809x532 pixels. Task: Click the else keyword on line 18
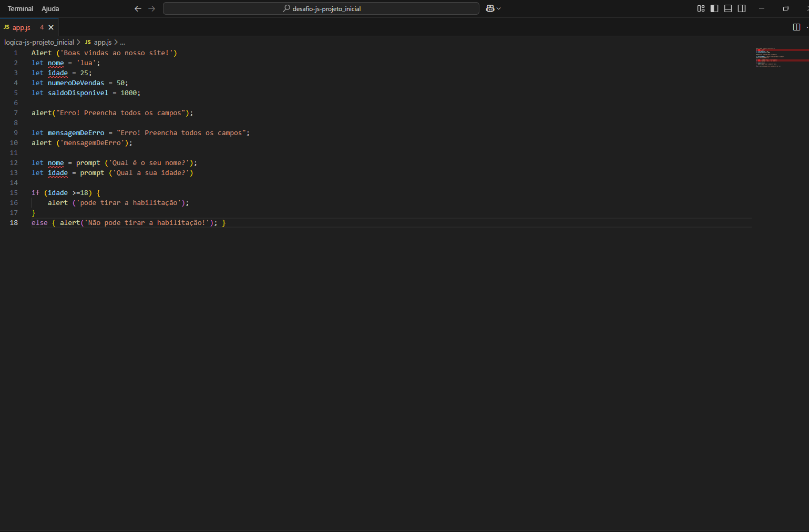39,222
